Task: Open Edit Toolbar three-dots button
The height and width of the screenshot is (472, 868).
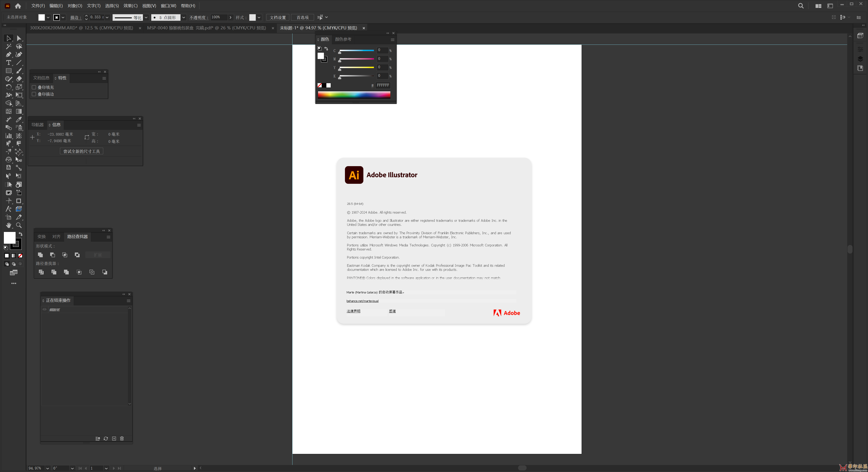Action: coord(14,284)
